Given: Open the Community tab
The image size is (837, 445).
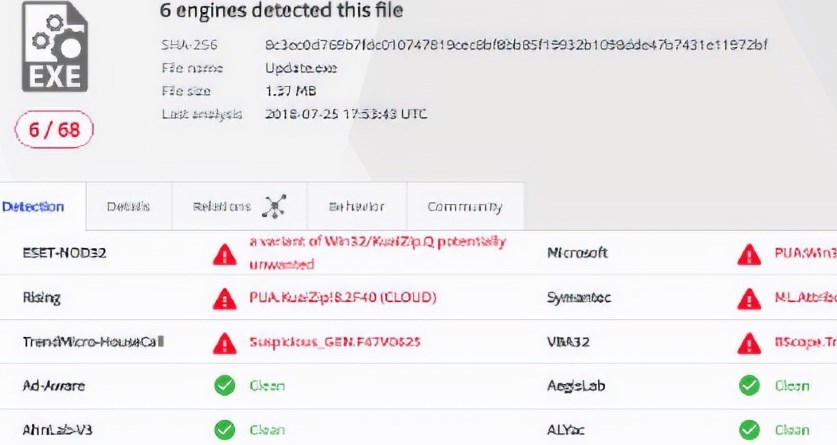Looking at the screenshot, I should [465, 206].
